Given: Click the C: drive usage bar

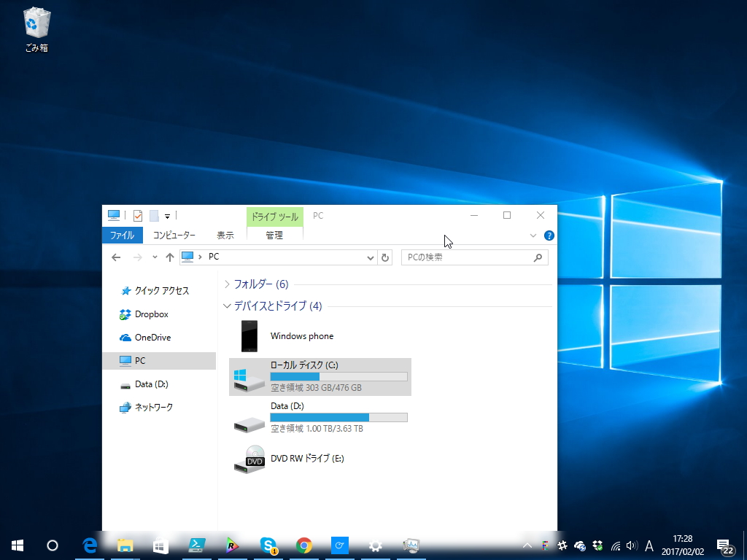Looking at the screenshot, I should pos(338,377).
